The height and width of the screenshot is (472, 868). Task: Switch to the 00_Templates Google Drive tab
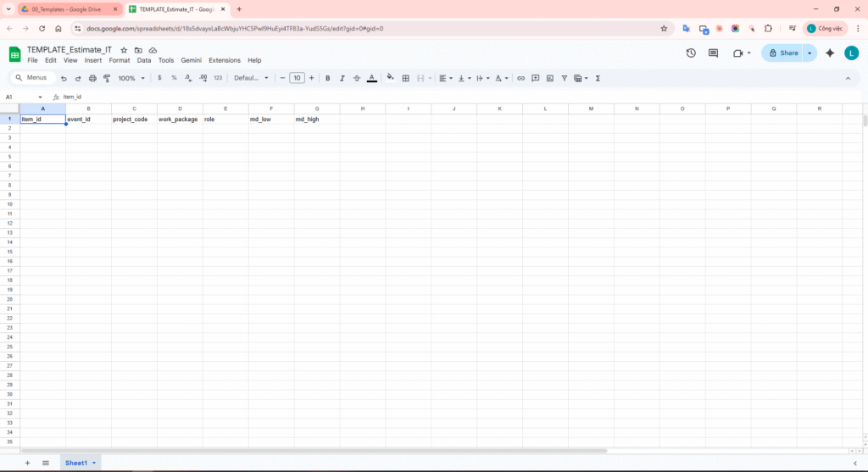point(68,8)
